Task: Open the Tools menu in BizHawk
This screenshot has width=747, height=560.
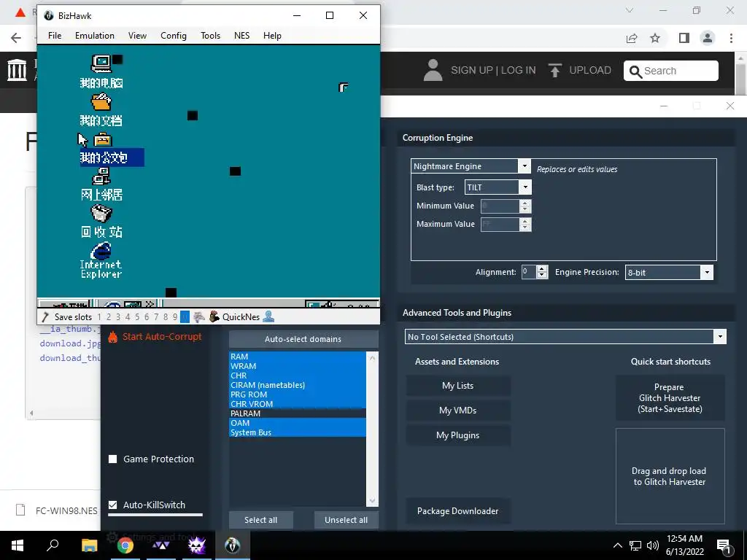Action: (x=210, y=36)
